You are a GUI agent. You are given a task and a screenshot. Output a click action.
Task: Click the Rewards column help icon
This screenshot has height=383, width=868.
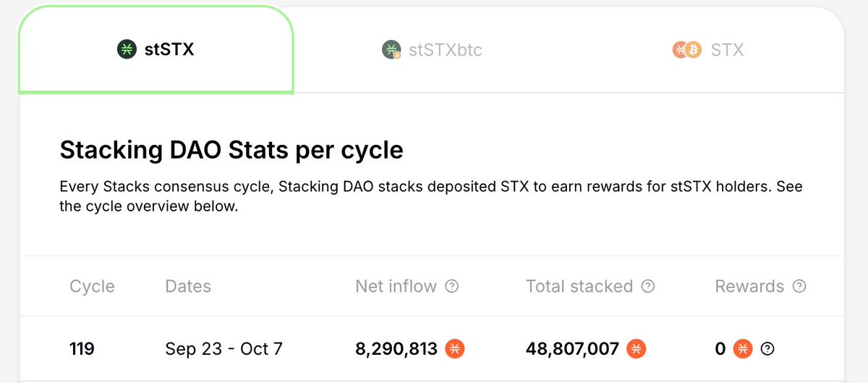[799, 286]
